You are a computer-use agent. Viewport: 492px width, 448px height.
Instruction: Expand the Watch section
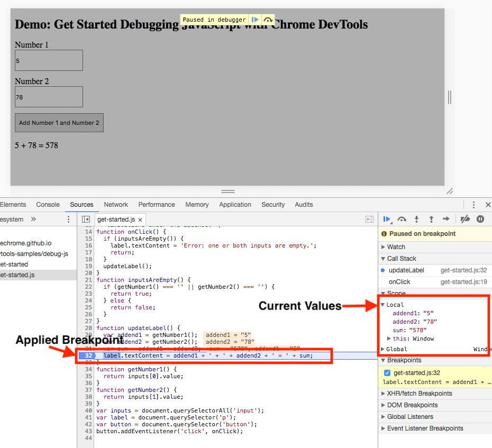pos(396,247)
